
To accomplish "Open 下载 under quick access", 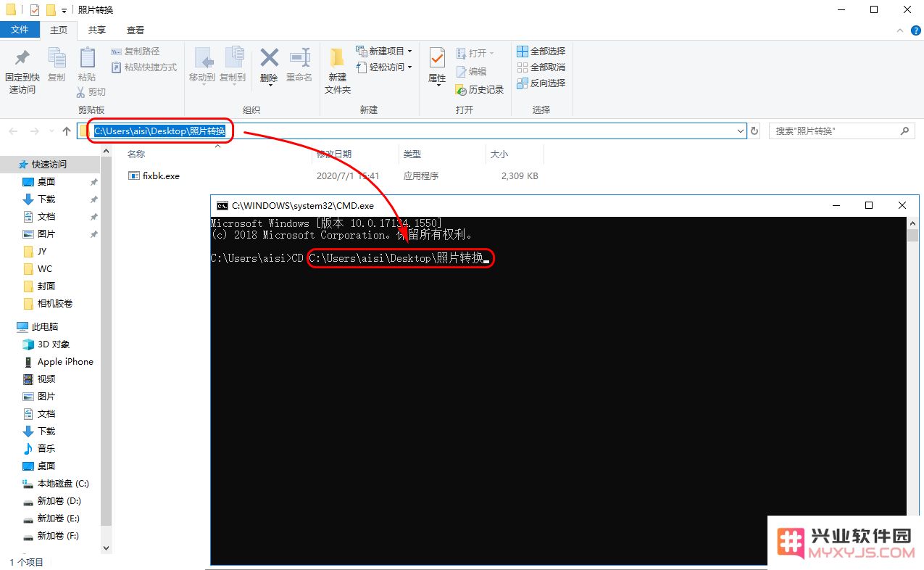I will (46, 199).
